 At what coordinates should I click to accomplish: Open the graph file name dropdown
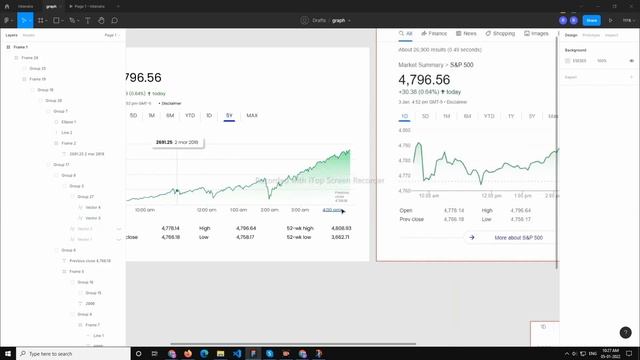(349, 20)
